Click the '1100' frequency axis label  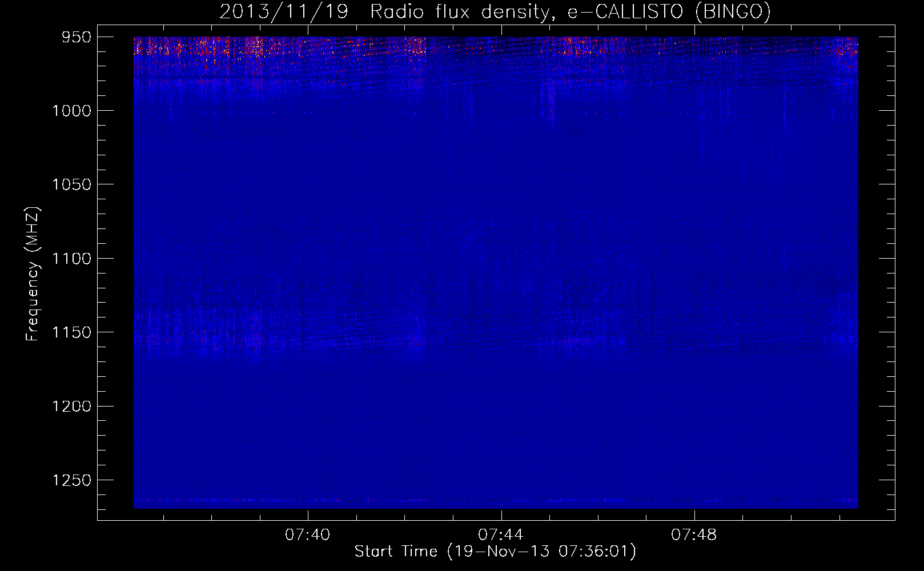[x=71, y=259]
